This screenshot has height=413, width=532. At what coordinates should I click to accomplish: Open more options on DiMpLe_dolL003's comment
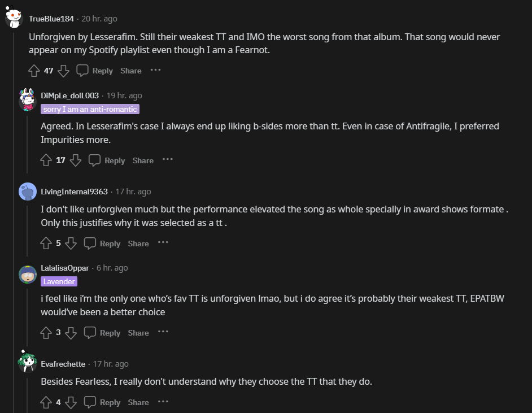[x=168, y=160]
